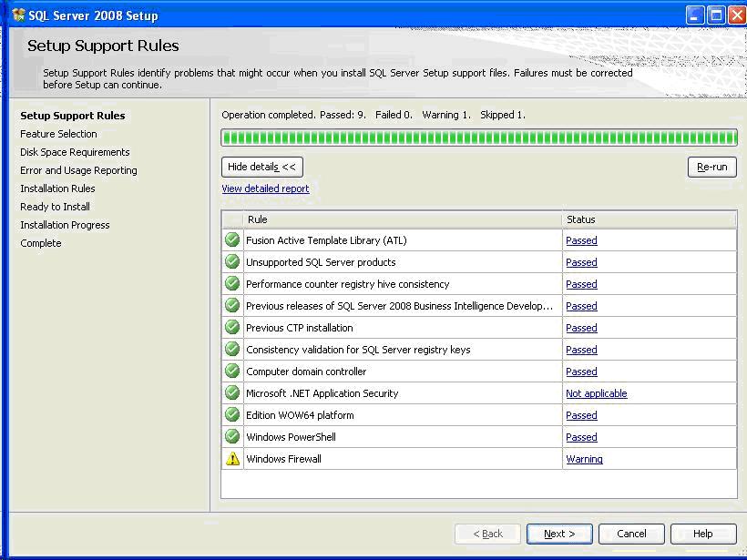Viewport: 747px width, 560px height.
Task: Open the View detailed report link
Action: click(265, 188)
